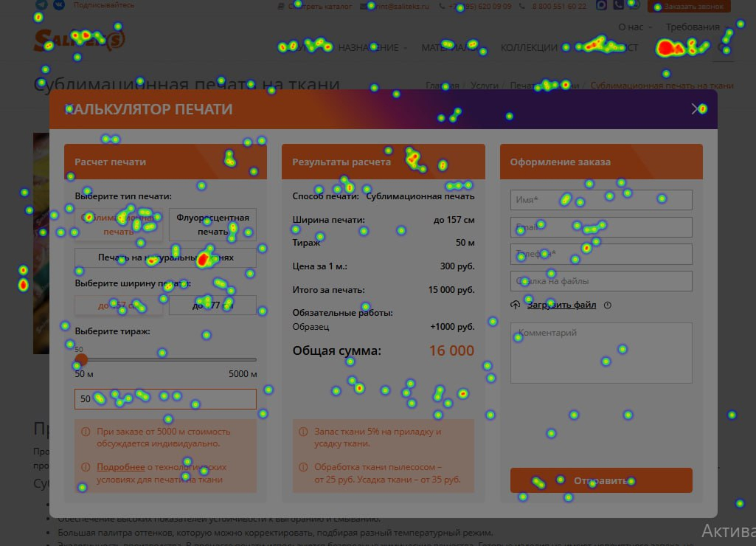Click the info icon beside 'При заказе от 5000 м'

click(86, 432)
